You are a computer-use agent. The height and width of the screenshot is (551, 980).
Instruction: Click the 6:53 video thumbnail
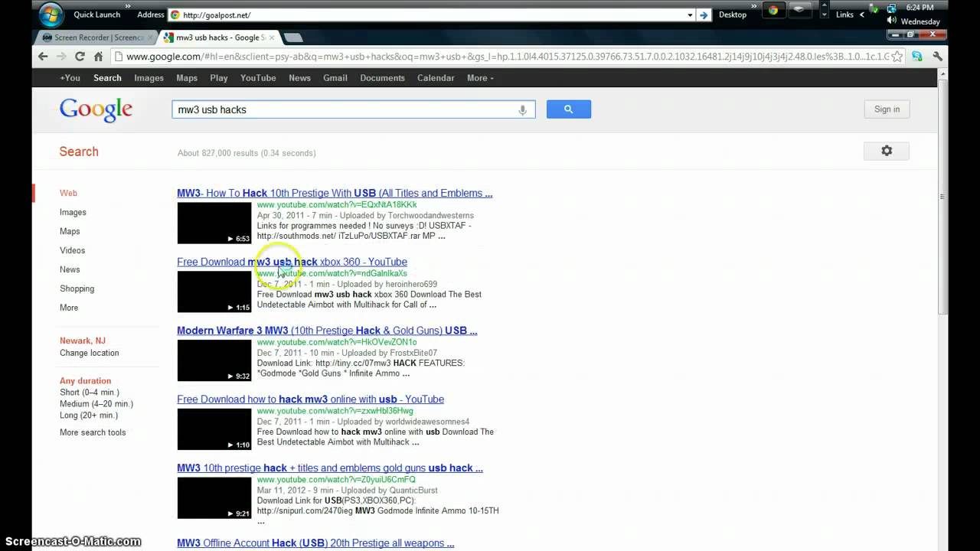tap(214, 223)
